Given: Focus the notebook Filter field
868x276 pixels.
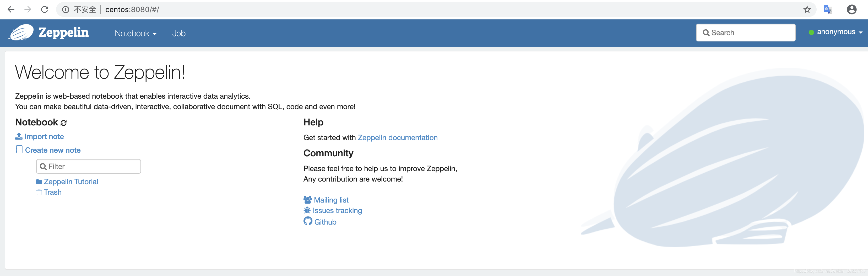Looking at the screenshot, I should tap(89, 166).
